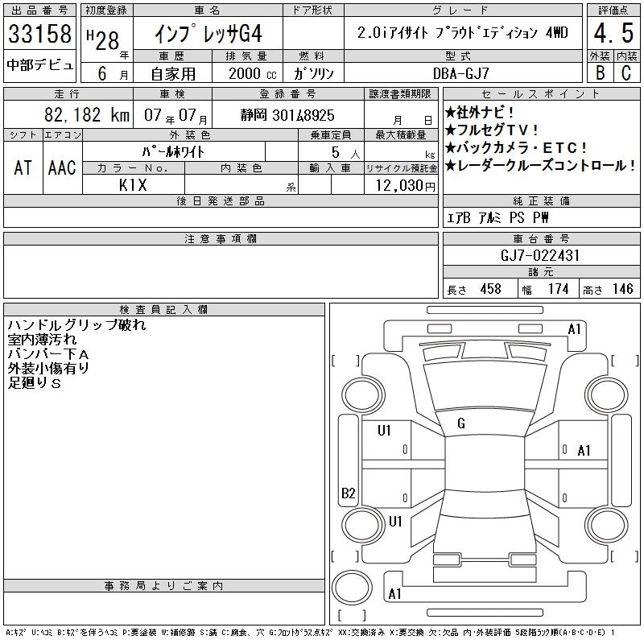Click vehicle history 自家用
The height and width of the screenshot is (644, 644).
(173, 74)
